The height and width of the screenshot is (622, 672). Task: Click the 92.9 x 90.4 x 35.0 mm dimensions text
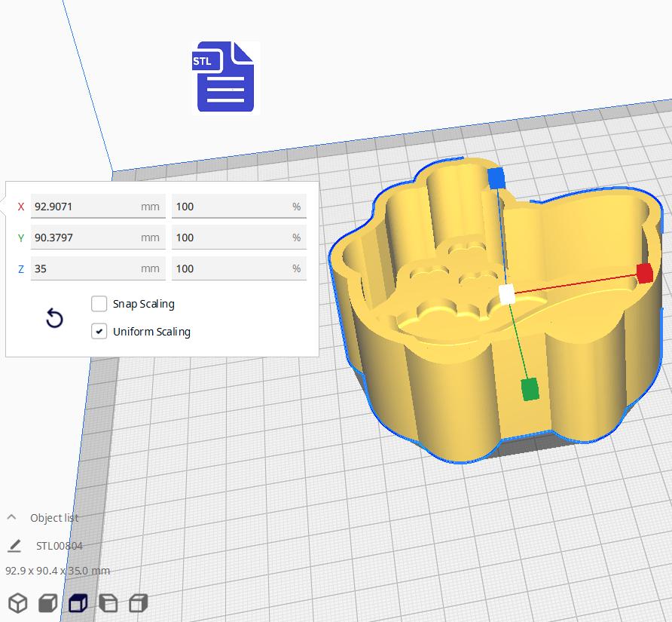point(57,571)
